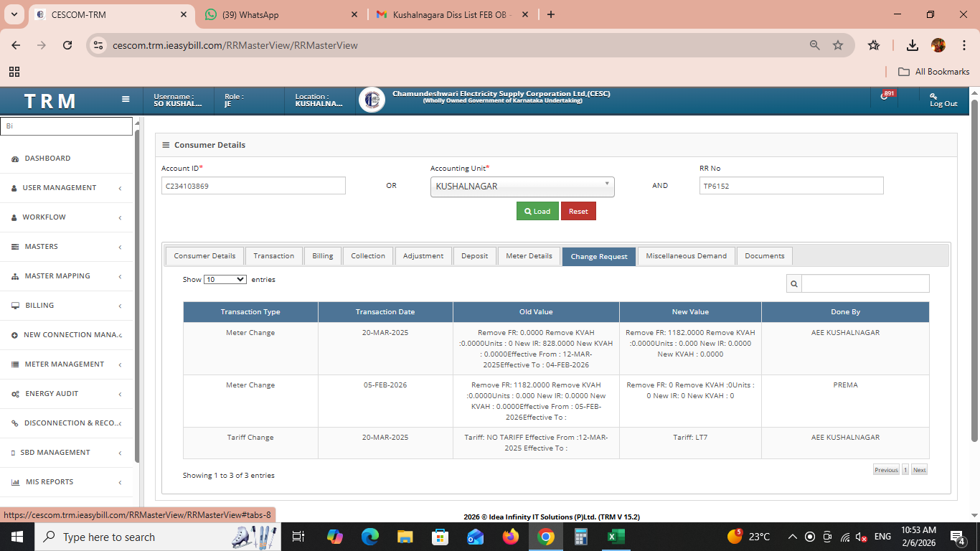This screenshot has width=980, height=551.
Task: Expand the Masters sidebar menu
Action: (x=66, y=247)
